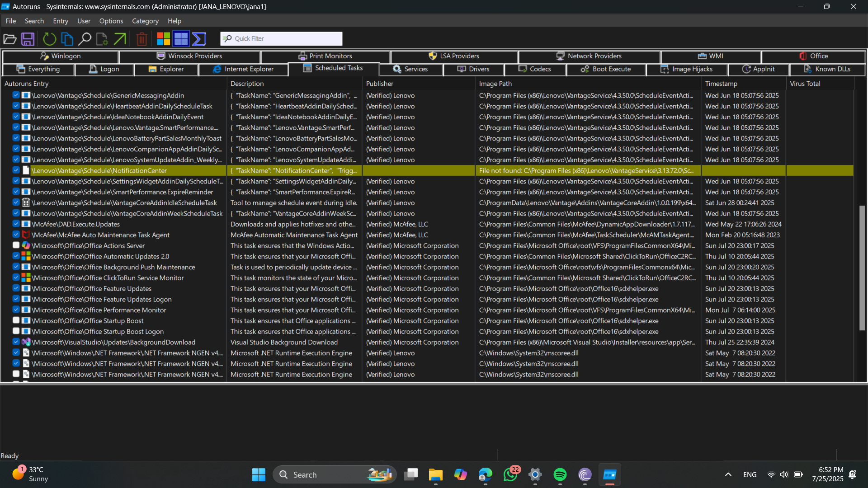Open the Settings gear in the taskbar
This screenshot has height=488, width=868.
tap(535, 474)
